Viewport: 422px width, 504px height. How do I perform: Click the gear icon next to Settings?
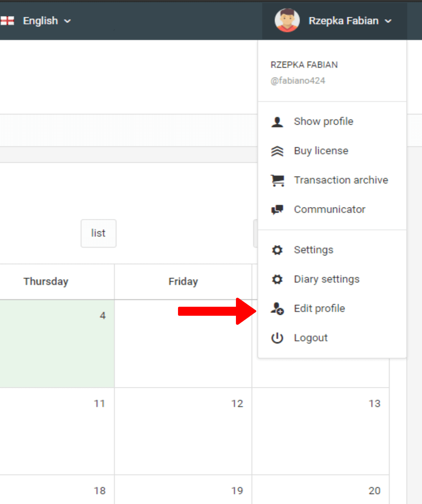277,250
